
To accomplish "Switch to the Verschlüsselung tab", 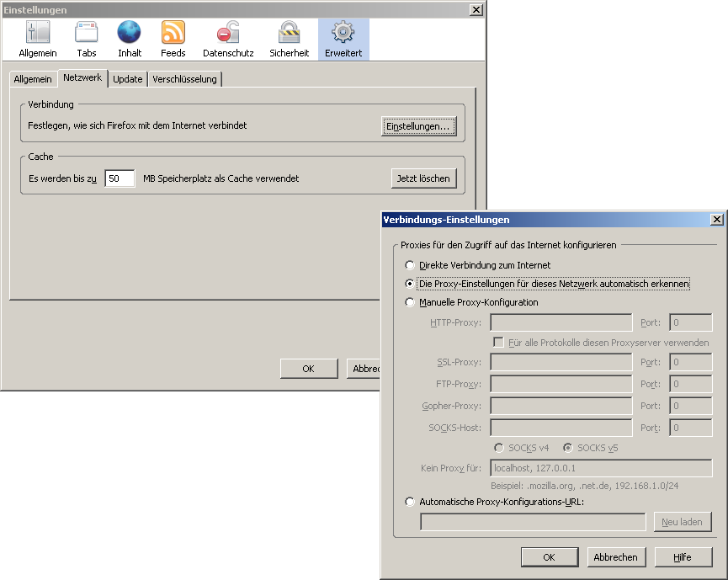I will coord(184,79).
